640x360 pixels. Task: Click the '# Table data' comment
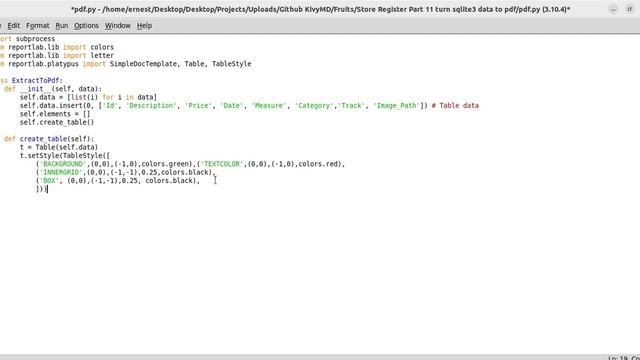(x=455, y=106)
